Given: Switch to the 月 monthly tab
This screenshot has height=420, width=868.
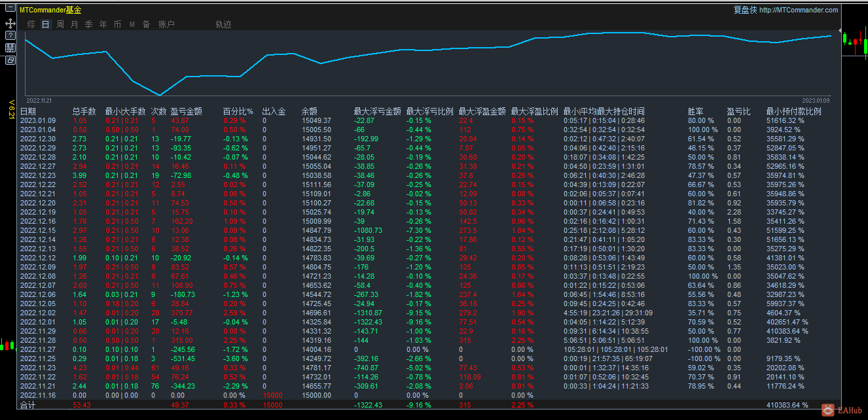Looking at the screenshot, I should (74, 24).
